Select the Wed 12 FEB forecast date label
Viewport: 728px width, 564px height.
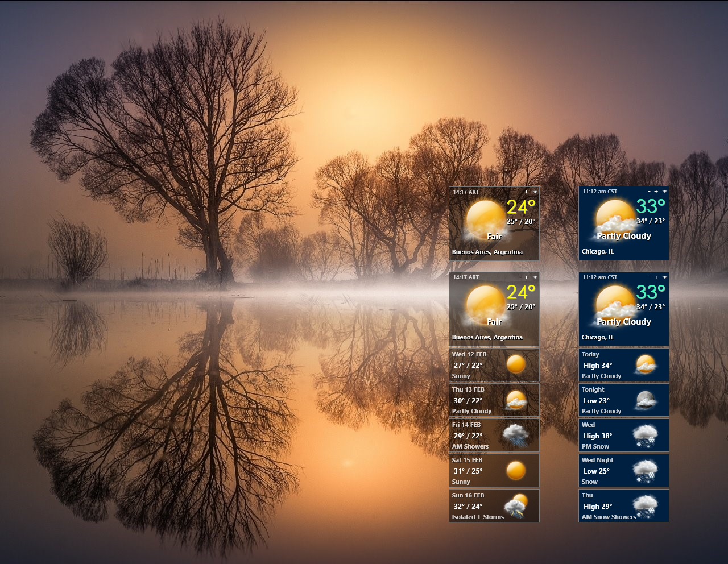click(x=469, y=354)
